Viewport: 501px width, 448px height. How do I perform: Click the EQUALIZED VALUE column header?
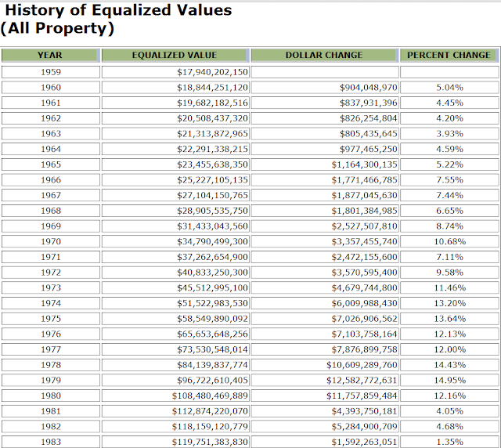click(175, 55)
